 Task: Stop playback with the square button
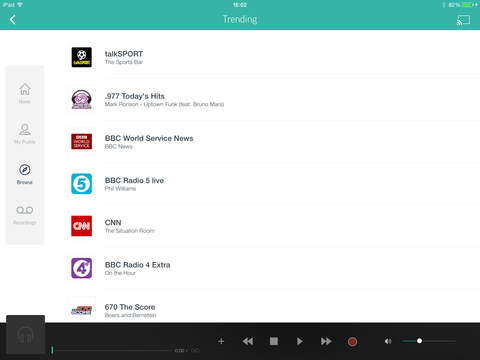click(274, 341)
